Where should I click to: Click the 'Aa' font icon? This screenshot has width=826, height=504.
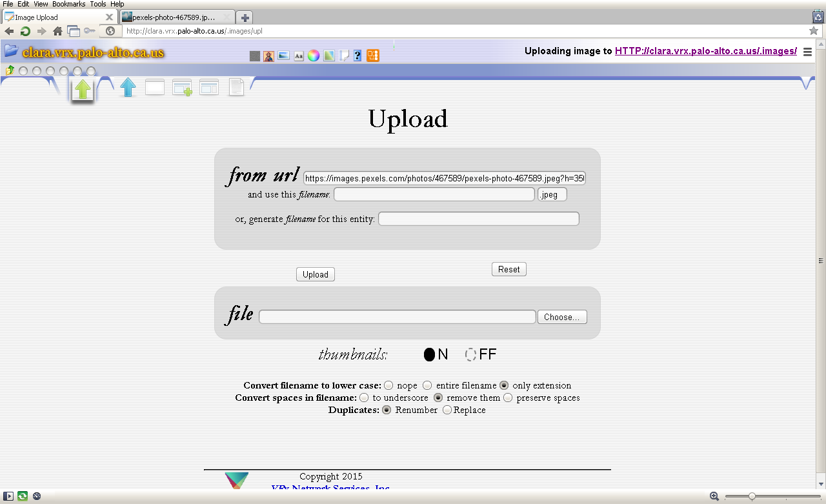tap(299, 56)
